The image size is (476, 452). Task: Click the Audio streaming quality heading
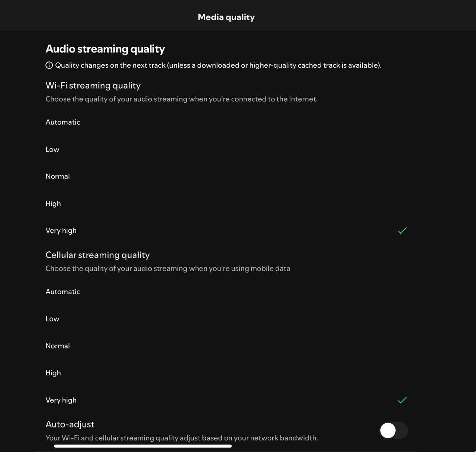105,49
